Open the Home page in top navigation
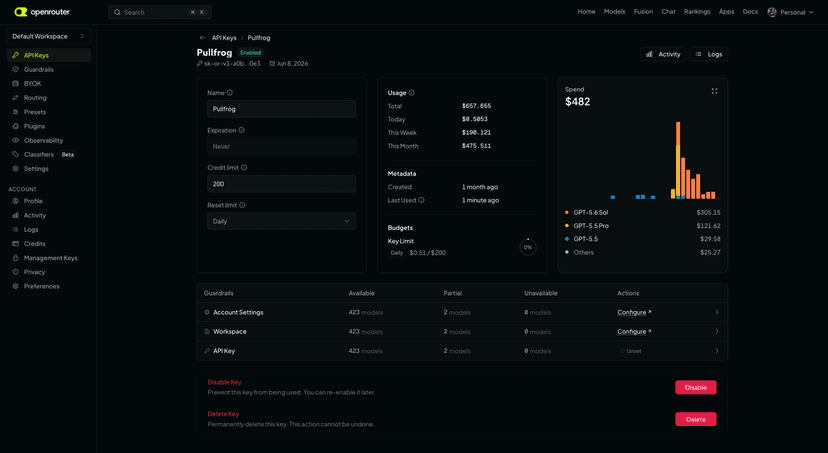This screenshot has height=453, width=828. click(586, 12)
